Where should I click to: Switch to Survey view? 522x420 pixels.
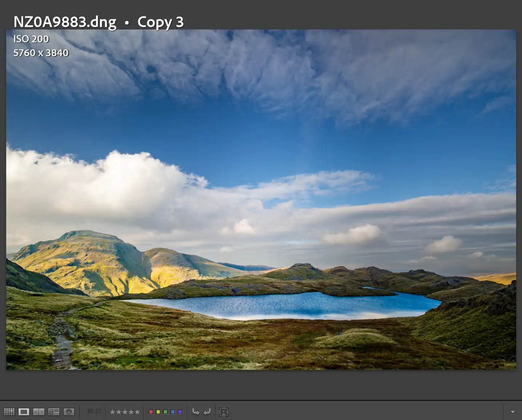point(54,412)
